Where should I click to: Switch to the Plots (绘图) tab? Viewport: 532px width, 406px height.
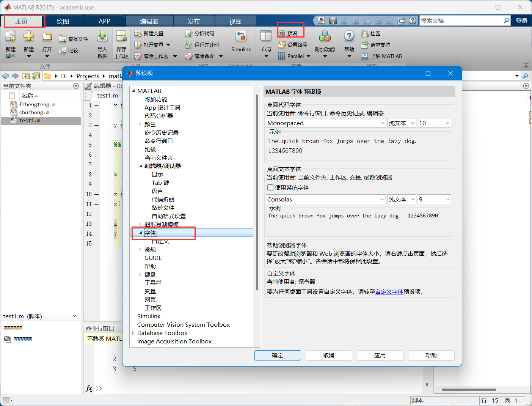[x=63, y=21]
